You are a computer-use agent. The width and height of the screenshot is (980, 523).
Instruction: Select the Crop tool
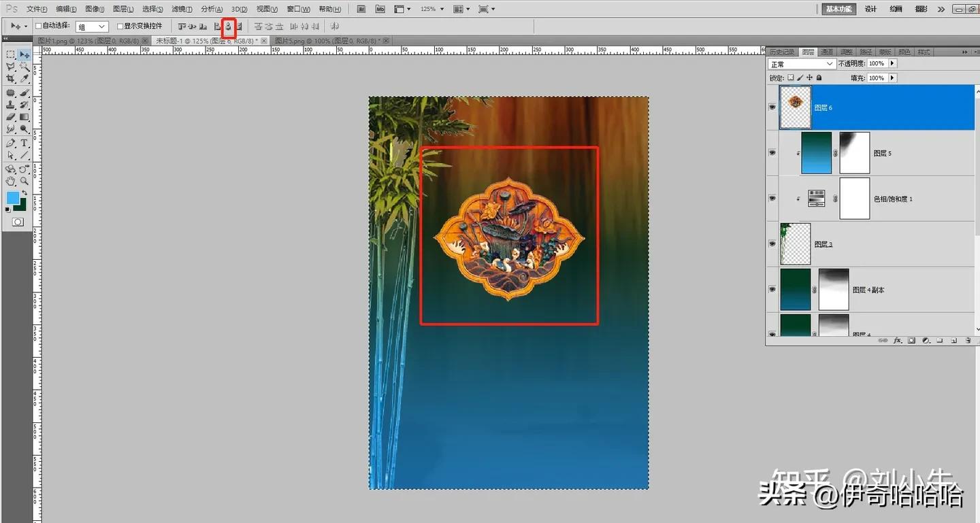coord(10,78)
